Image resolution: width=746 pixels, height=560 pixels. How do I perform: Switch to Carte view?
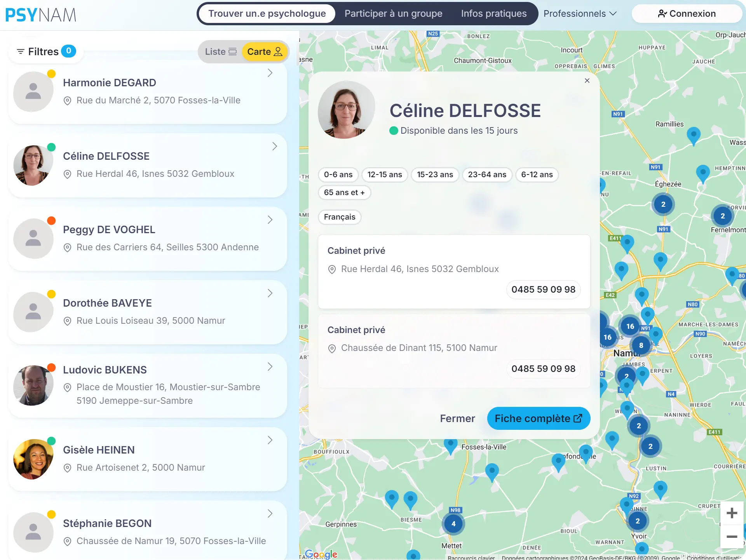265,52
